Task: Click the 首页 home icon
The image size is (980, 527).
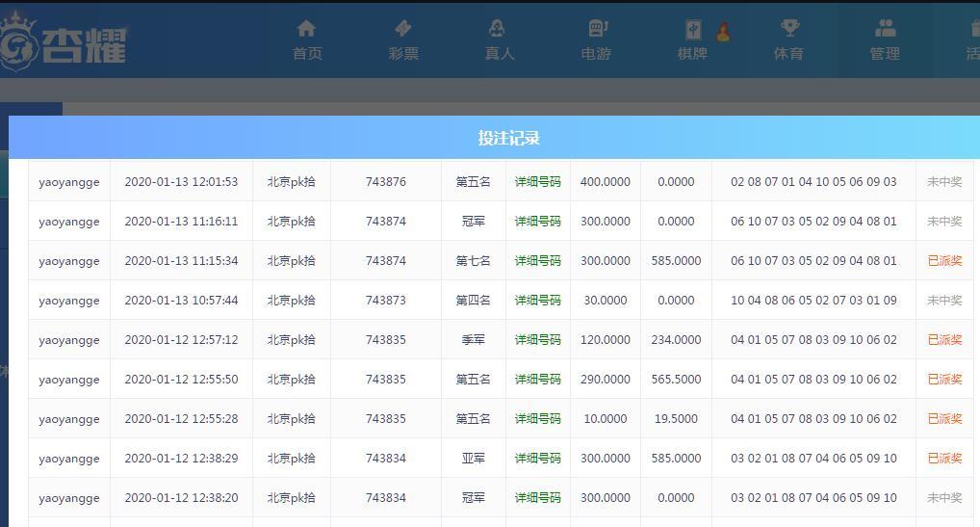Action: [x=306, y=29]
